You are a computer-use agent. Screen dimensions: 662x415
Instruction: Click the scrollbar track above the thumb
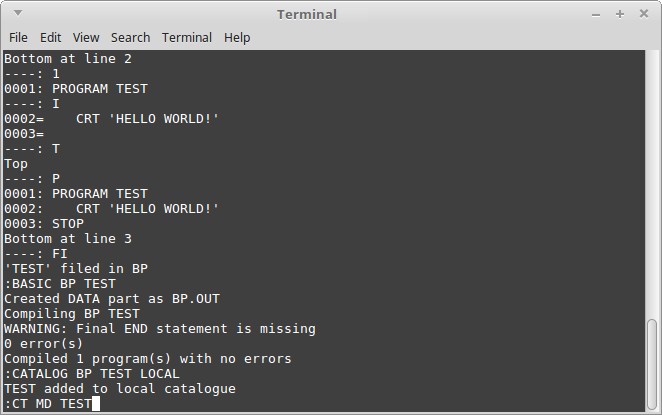pyautogui.click(x=652, y=184)
